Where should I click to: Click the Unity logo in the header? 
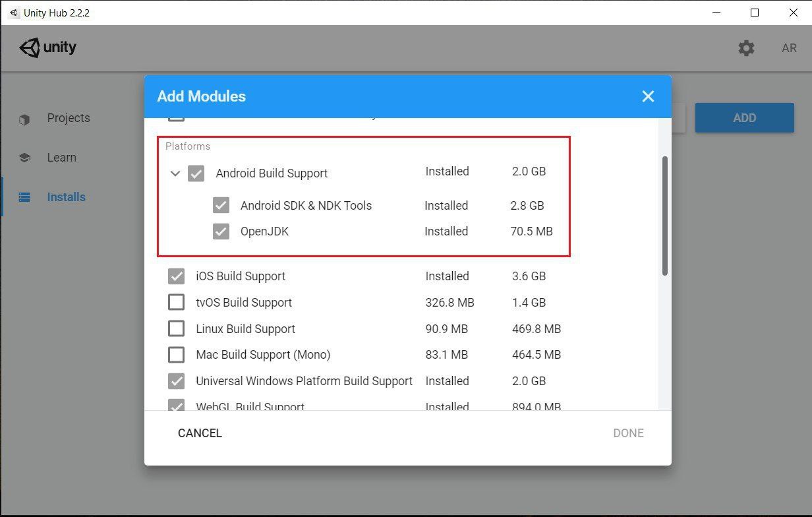[x=47, y=47]
